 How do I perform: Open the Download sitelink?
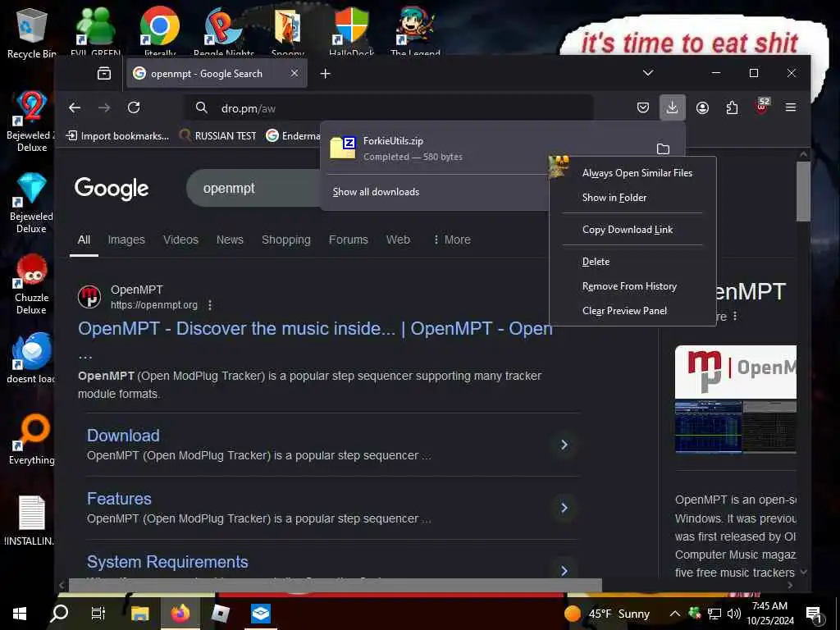pyautogui.click(x=123, y=436)
